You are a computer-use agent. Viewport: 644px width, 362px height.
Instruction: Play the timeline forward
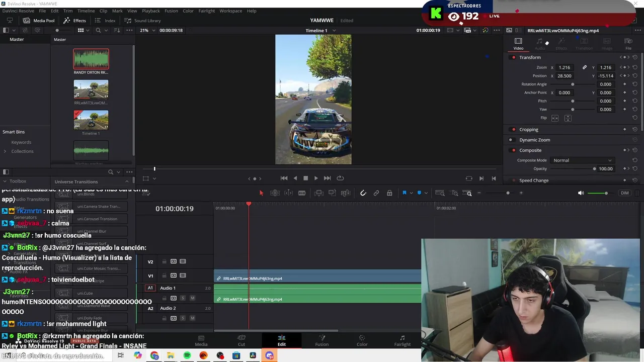[x=316, y=178]
